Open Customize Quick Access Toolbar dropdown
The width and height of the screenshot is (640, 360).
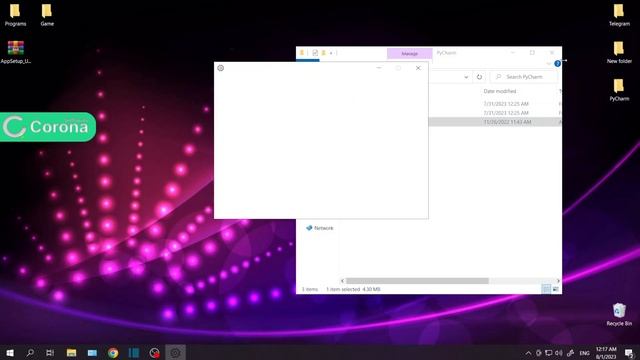click(331, 53)
